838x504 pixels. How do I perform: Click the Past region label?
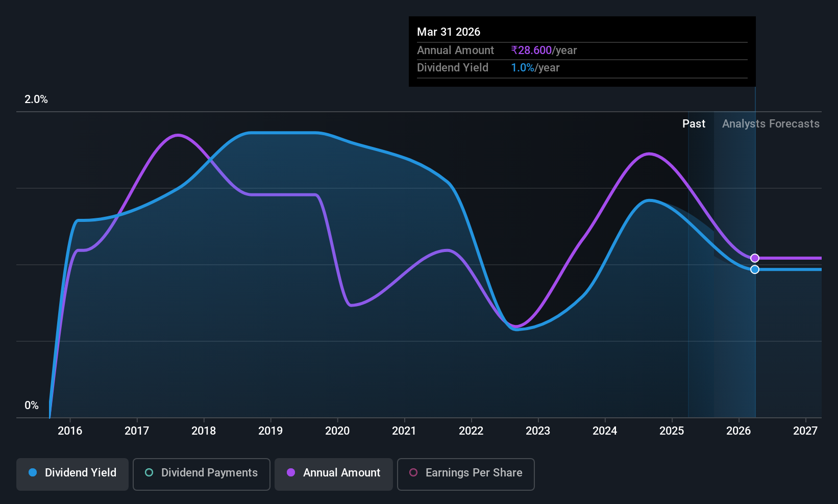694,124
